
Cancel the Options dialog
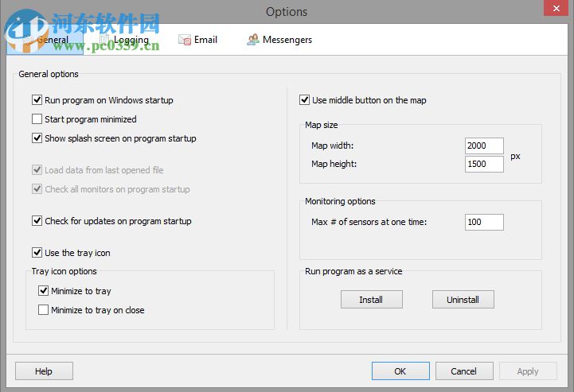464,371
